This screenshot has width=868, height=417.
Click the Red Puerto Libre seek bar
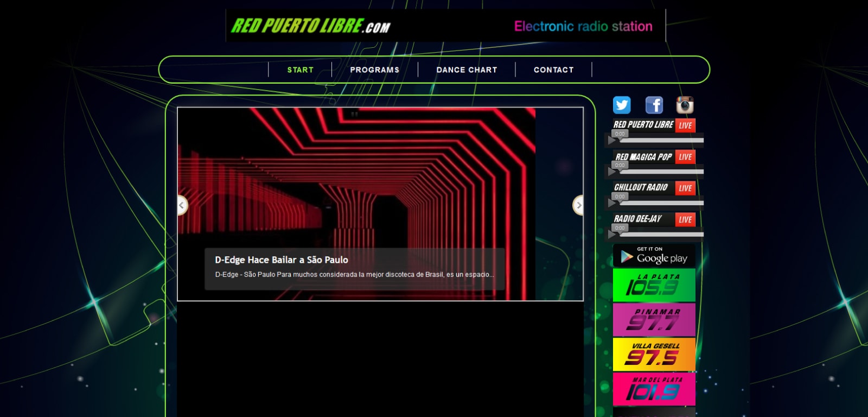tap(662, 141)
